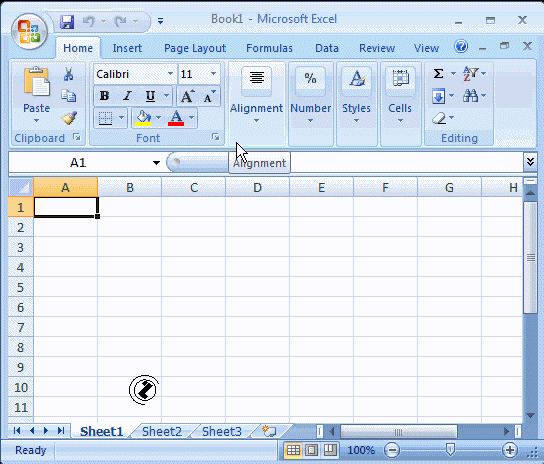
Task: Switch to Normal view
Action: pos(293,450)
